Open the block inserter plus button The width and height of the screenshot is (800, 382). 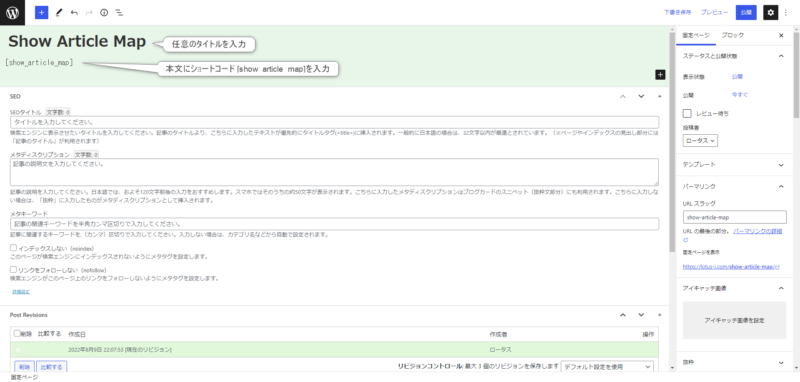41,12
